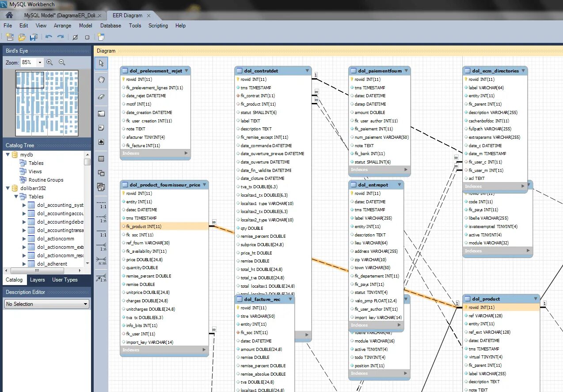Select Views under mydb
The height and width of the screenshot is (392, 563).
35,171
